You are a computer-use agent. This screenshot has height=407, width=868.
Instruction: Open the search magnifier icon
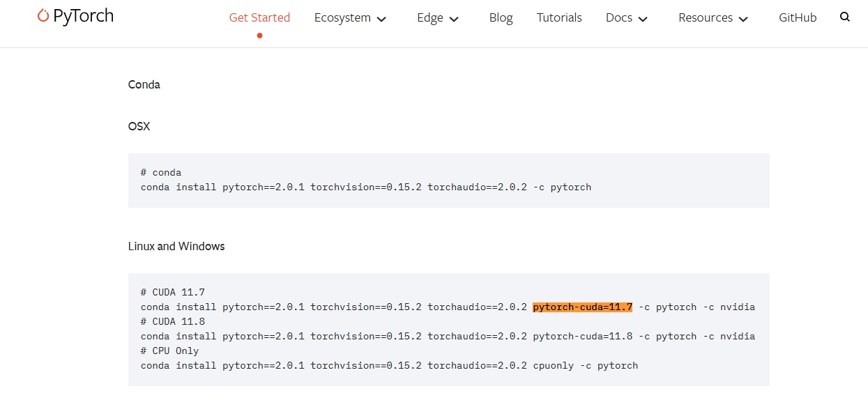pyautogui.click(x=844, y=15)
